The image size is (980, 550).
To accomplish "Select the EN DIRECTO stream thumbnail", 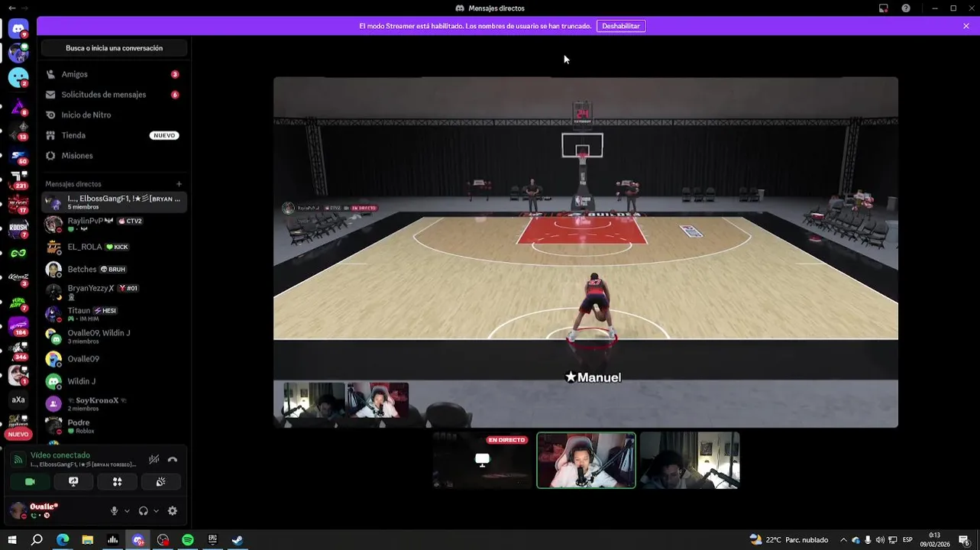I will click(483, 461).
